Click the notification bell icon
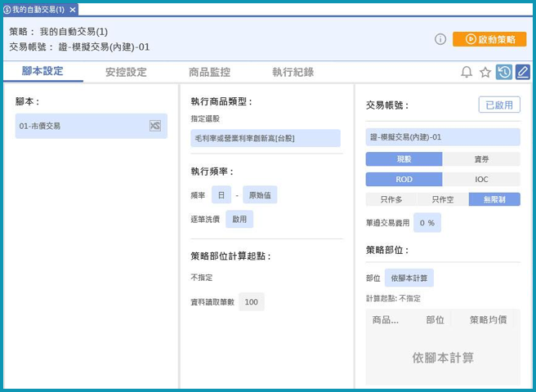 coord(467,73)
